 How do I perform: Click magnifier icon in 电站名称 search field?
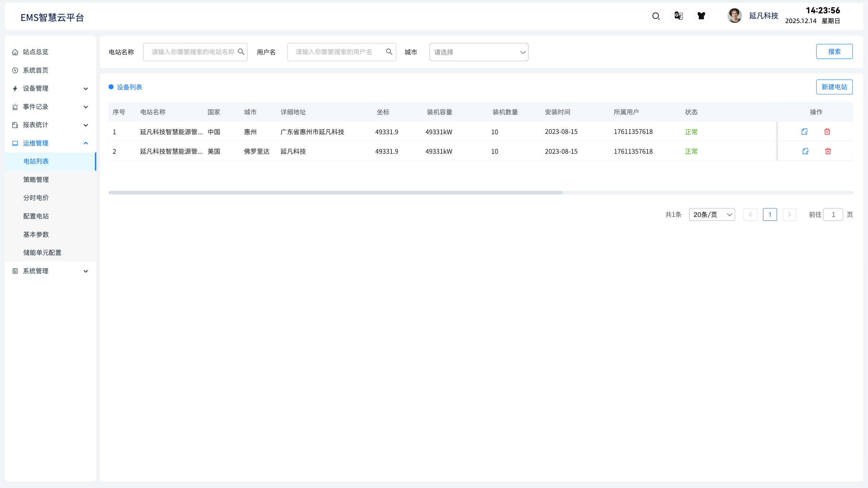point(241,52)
